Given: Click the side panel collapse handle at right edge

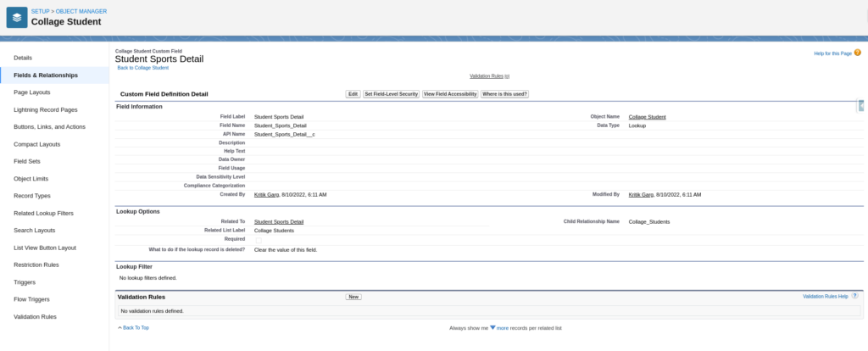Looking at the screenshot, I should (x=861, y=106).
